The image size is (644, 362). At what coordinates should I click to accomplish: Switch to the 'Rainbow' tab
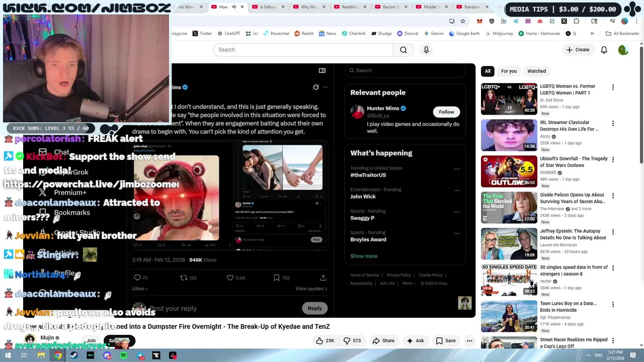pyautogui.click(x=472, y=7)
